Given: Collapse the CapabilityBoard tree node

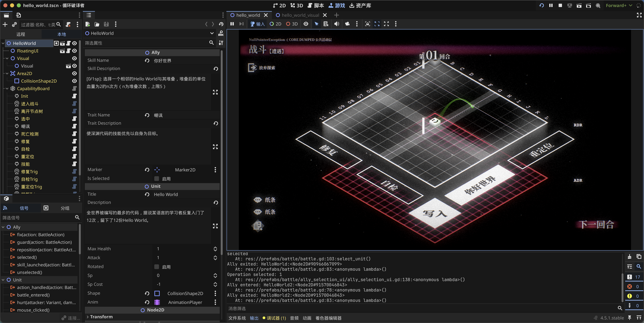Looking at the screenshot, I should click(7, 89).
